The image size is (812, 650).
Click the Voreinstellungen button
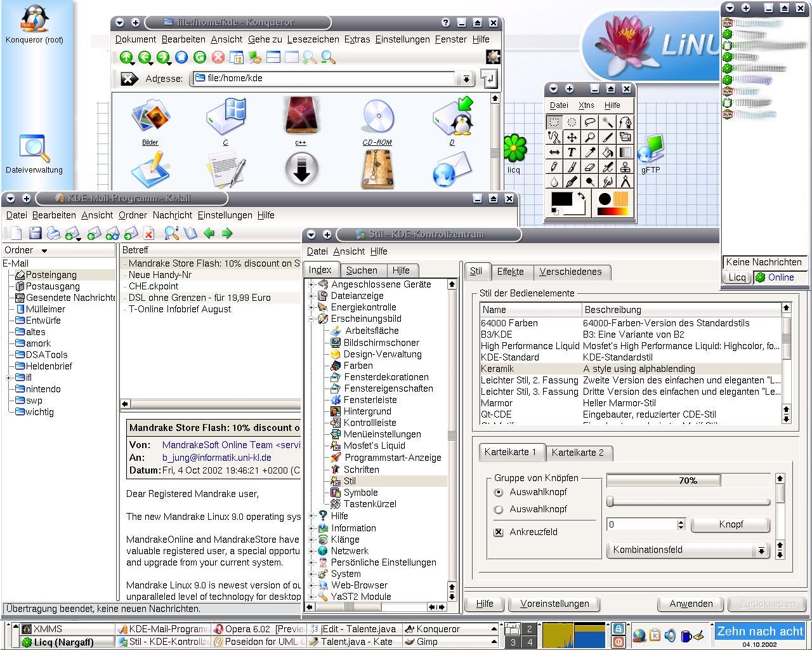click(554, 604)
